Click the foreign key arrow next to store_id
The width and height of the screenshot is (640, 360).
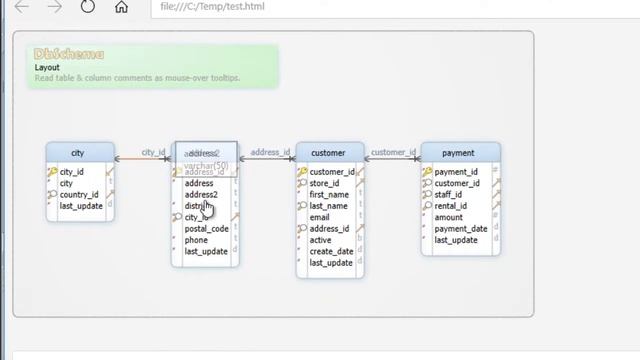point(360,183)
